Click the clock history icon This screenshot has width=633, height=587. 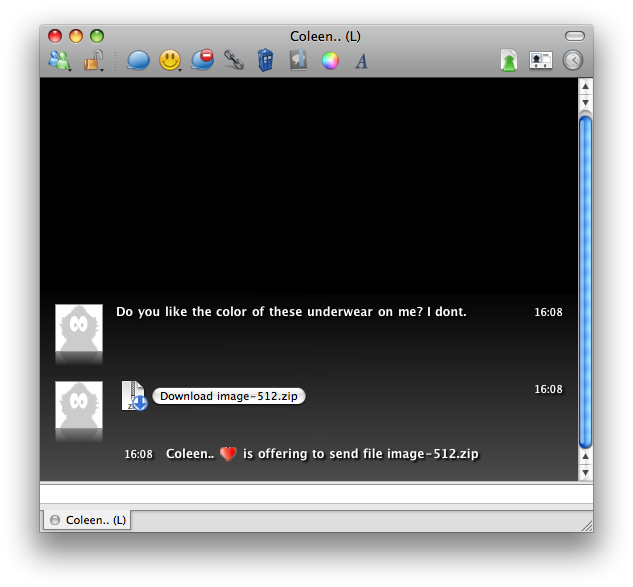pyautogui.click(x=573, y=61)
